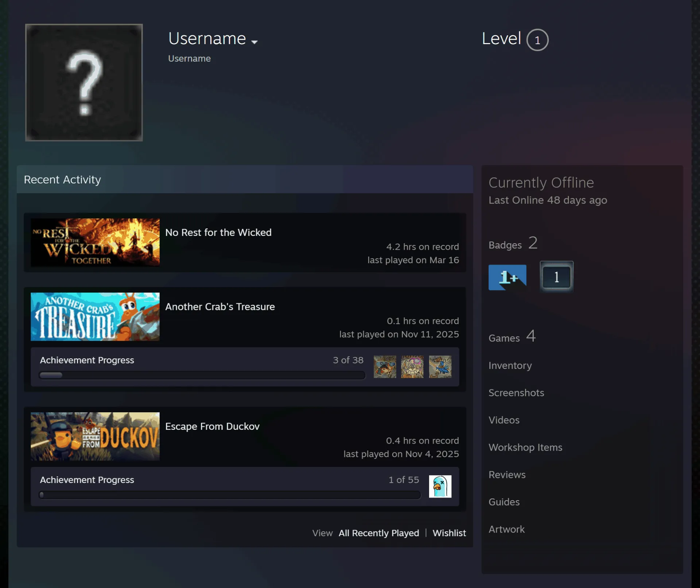Click Escape From Duckov 'Achievement Progress' label
The width and height of the screenshot is (700, 588).
[87, 480]
